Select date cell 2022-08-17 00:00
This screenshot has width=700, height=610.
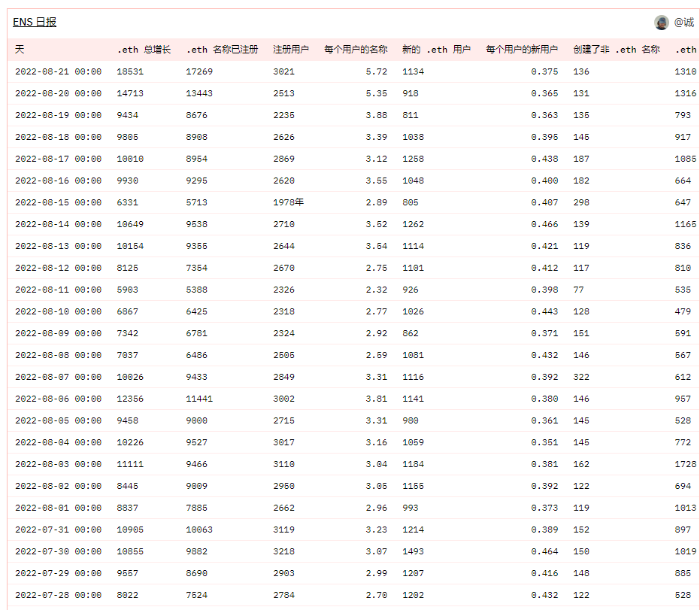59,159
